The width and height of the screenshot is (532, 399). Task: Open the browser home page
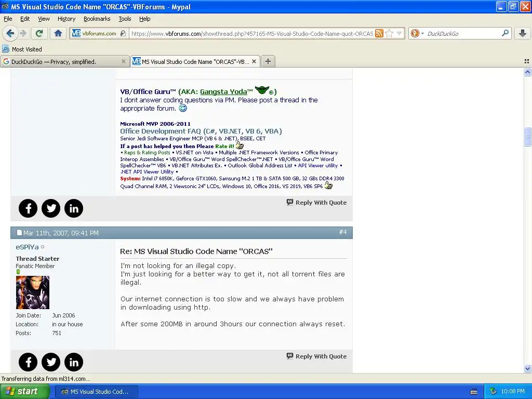[x=58, y=33]
